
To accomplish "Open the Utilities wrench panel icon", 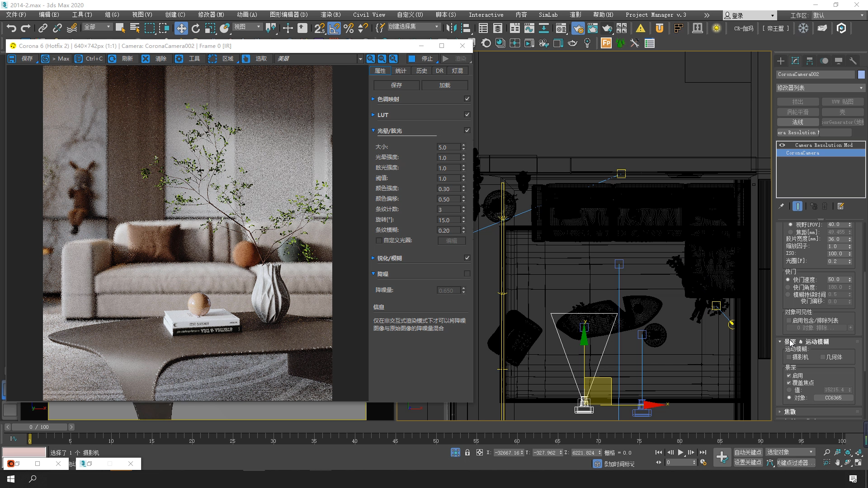I will coord(853,61).
